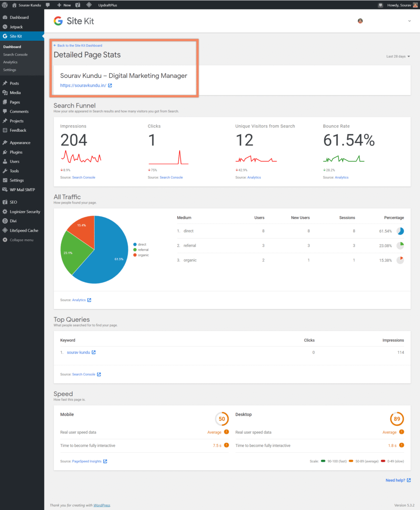420x510 pixels.
Task: Go to Search Console submenu item
Action: [15, 54]
